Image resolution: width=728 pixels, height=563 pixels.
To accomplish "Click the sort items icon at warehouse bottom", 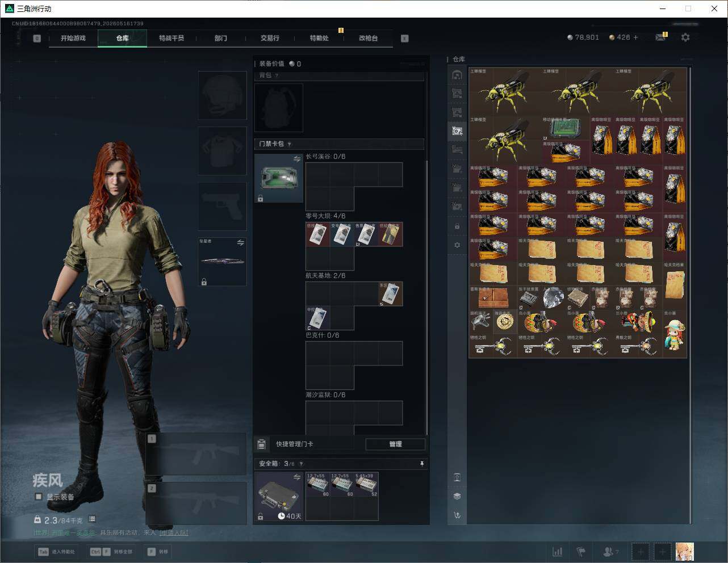I will pyautogui.click(x=457, y=515).
